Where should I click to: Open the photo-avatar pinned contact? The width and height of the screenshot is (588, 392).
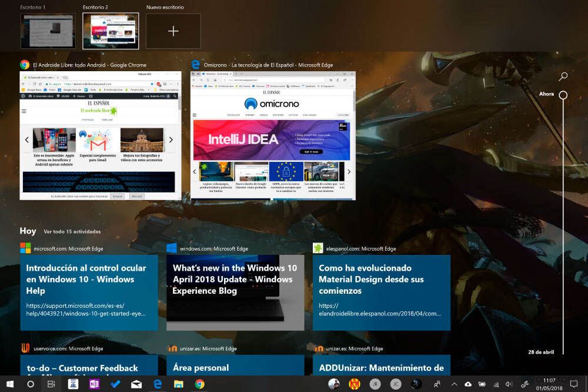(x=334, y=384)
